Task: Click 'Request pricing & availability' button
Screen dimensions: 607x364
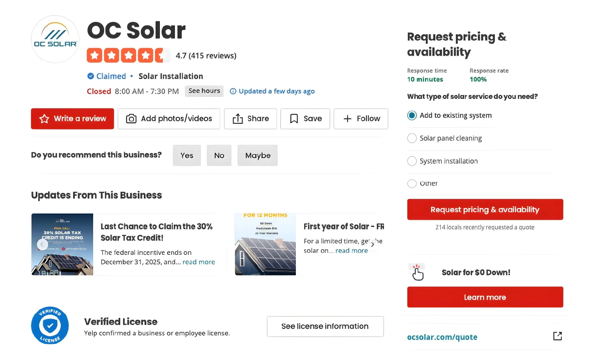Action: [485, 209]
